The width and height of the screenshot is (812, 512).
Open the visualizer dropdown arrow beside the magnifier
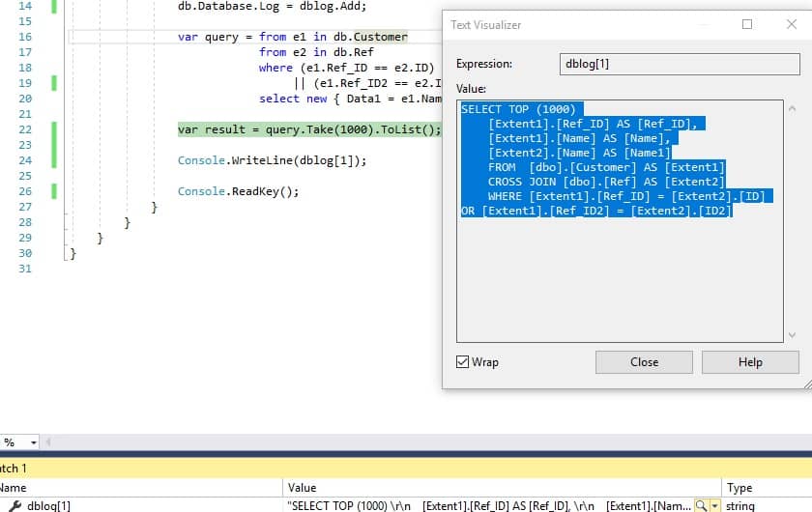[715, 506]
